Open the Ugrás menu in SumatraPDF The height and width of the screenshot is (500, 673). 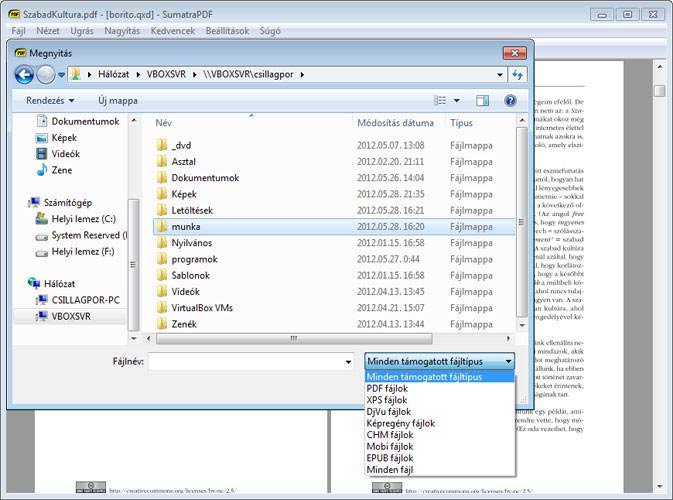point(82,31)
